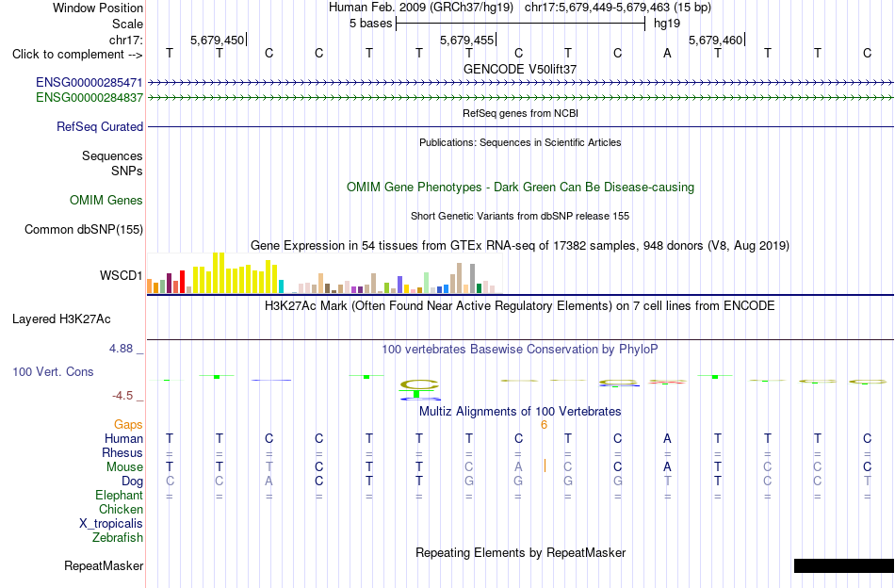This screenshot has width=895, height=588.
Task: Select the Elephant species label
Action: click(119, 495)
